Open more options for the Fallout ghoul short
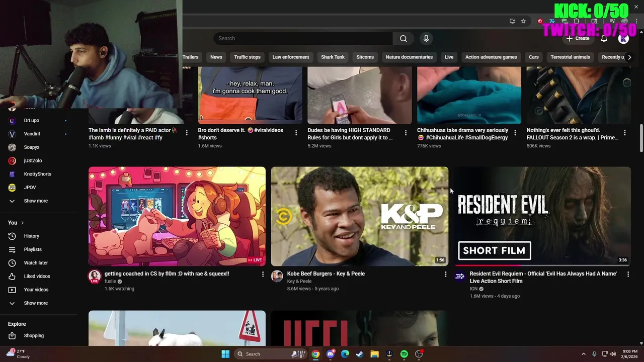The height and width of the screenshot is (362, 644). pyautogui.click(x=625, y=133)
